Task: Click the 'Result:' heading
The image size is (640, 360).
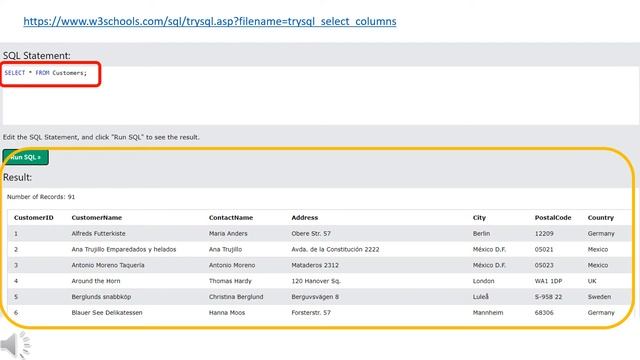Action: [17, 177]
